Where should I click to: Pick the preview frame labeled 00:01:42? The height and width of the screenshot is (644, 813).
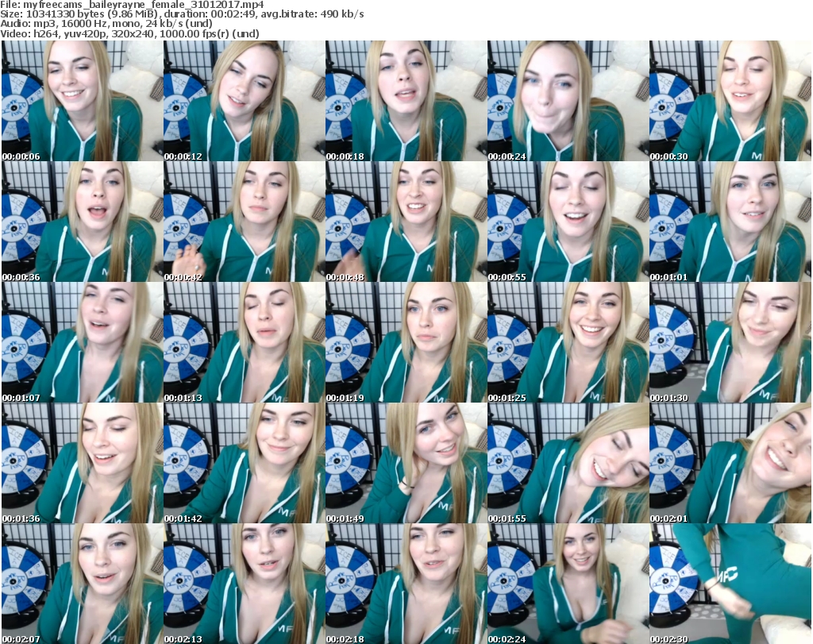coord(245,463)
